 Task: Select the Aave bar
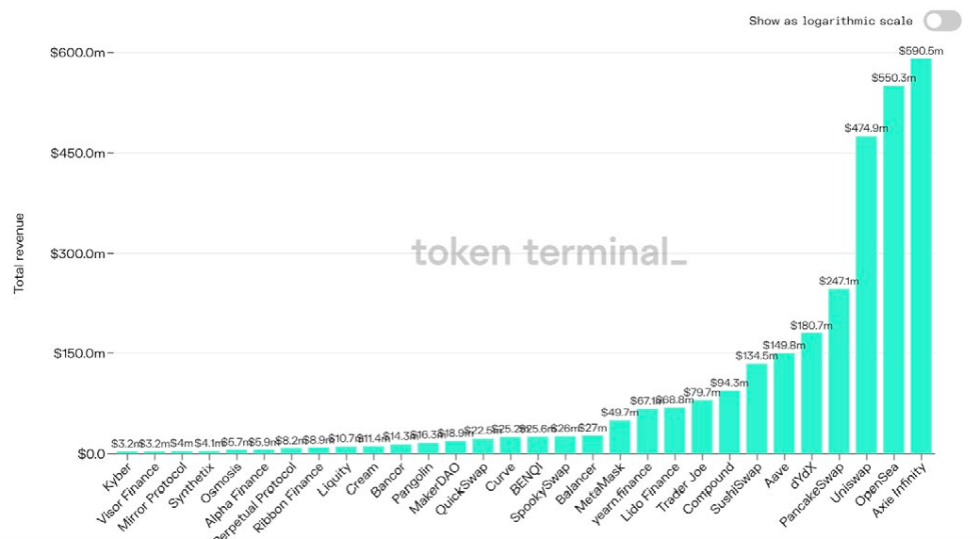point(784,403)
